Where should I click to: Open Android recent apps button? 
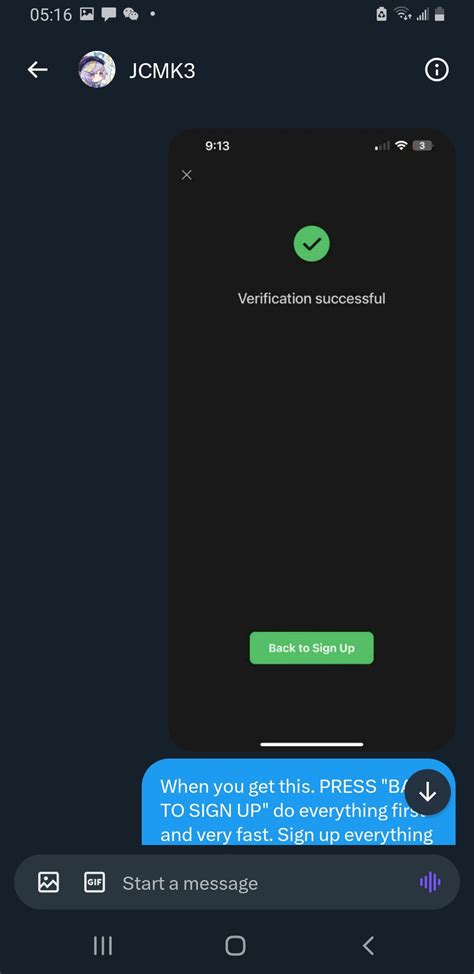click(x=103, y=946)
